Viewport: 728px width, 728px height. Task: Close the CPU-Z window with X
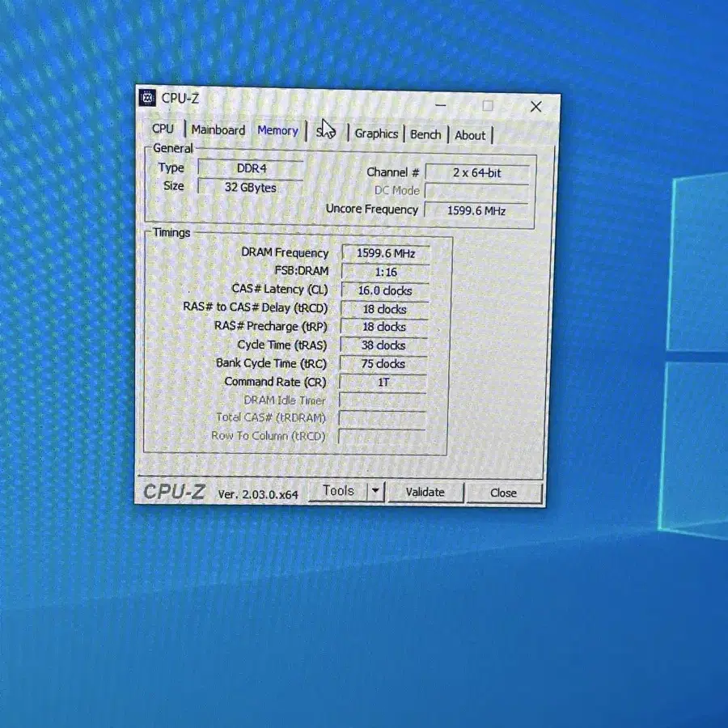pyautogui.click(x=535, y=107)
